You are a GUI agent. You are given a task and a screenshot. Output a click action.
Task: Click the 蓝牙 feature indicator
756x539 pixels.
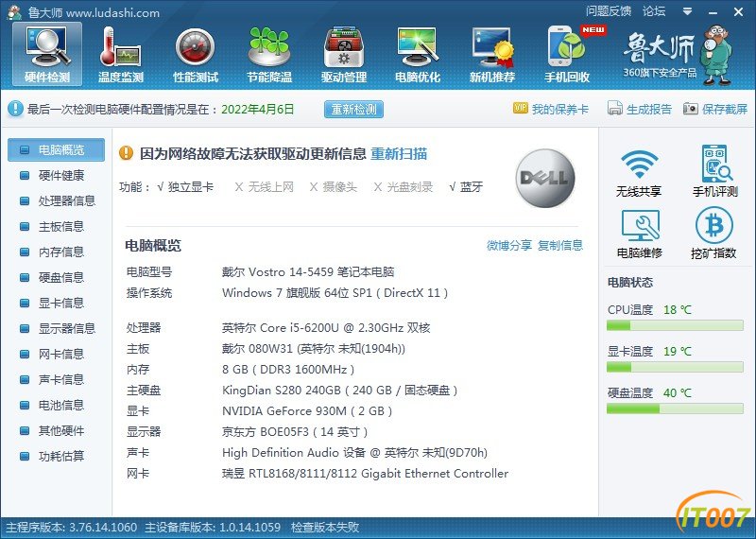click(466, 186)
